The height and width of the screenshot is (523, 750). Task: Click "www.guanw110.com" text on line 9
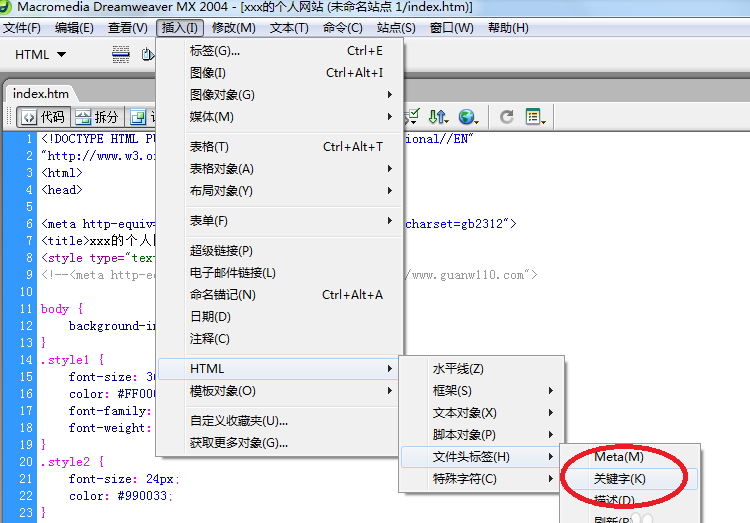click(468, 275)
